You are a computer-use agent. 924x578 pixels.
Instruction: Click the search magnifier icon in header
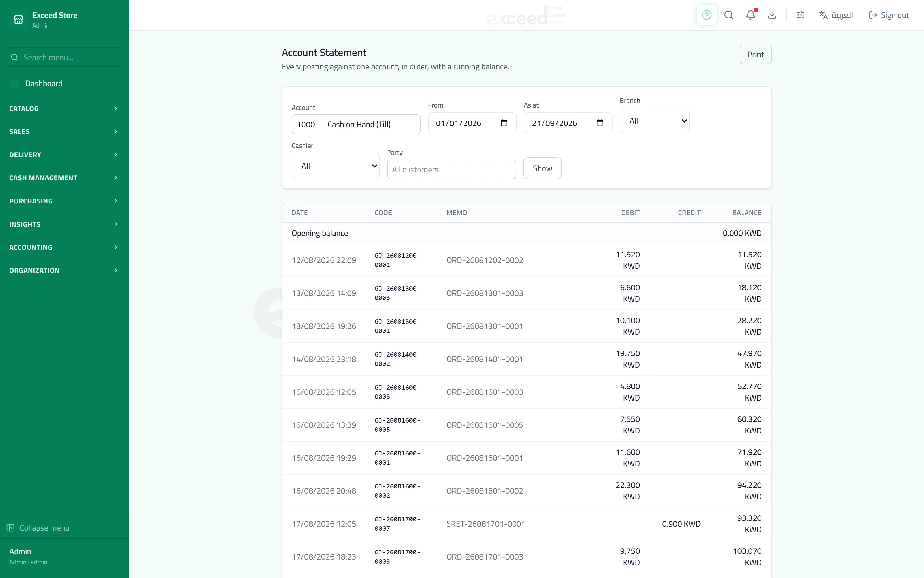pos(729,15)
